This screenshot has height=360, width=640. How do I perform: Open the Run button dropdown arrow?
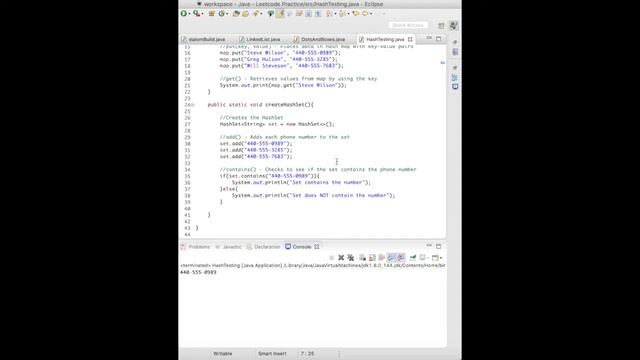tap(189, 14)
